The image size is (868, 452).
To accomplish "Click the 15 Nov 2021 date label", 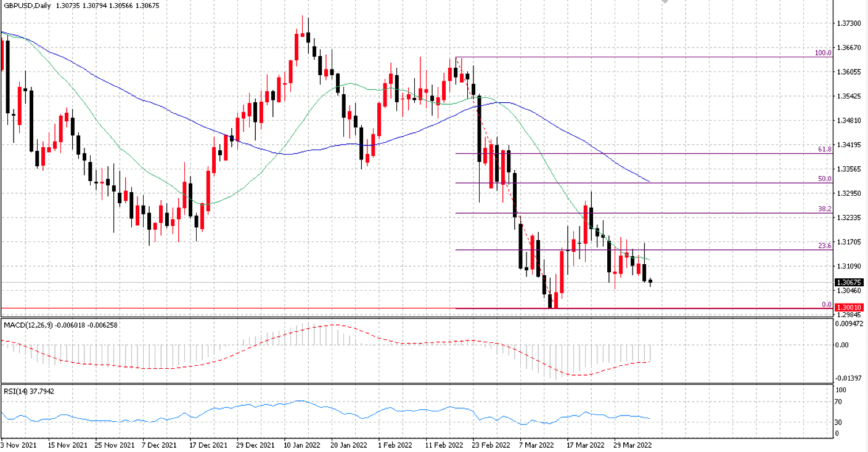I will pos(67,445).
